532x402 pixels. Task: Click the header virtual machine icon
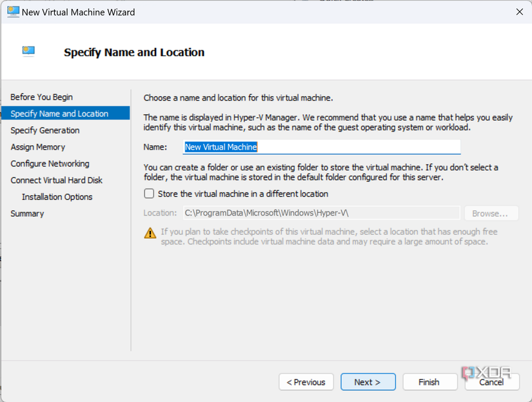[28, 51]
